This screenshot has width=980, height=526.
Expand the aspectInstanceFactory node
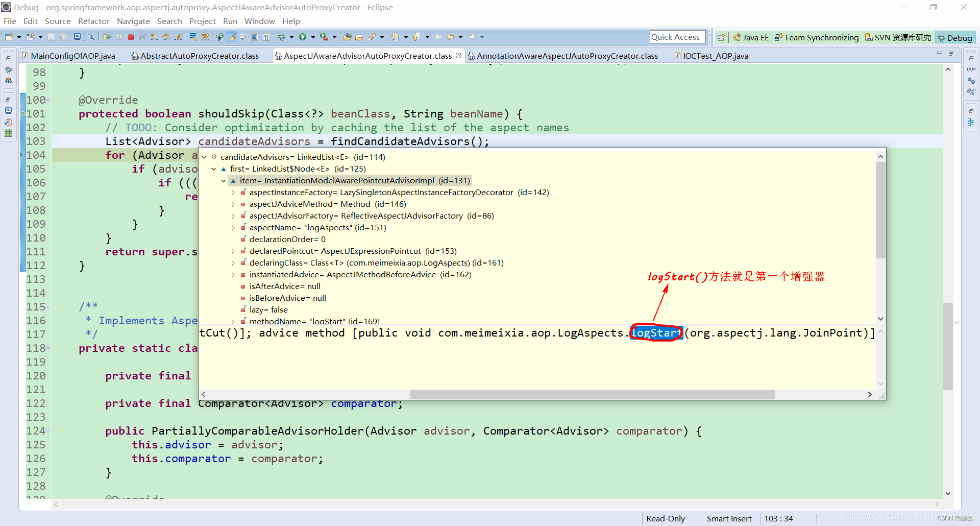[x=233, y=193]
